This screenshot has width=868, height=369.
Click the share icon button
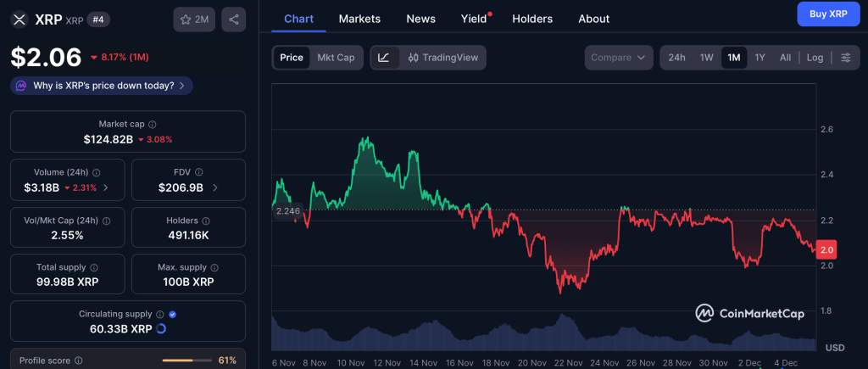tap(234, 20)
